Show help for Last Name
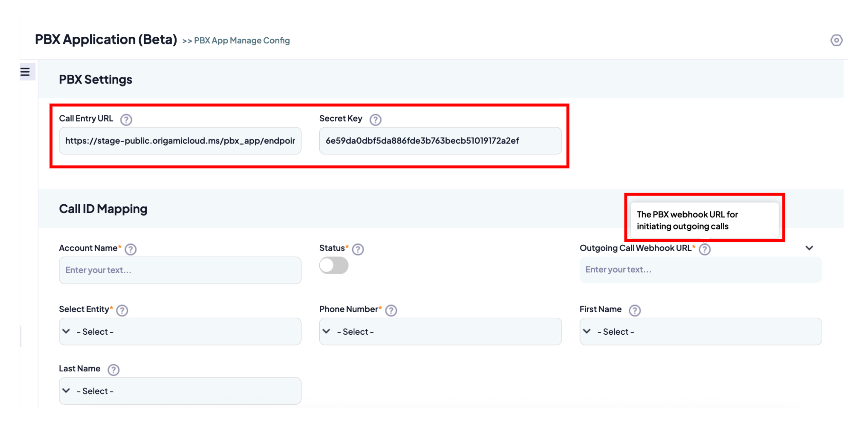 [114, 370]
